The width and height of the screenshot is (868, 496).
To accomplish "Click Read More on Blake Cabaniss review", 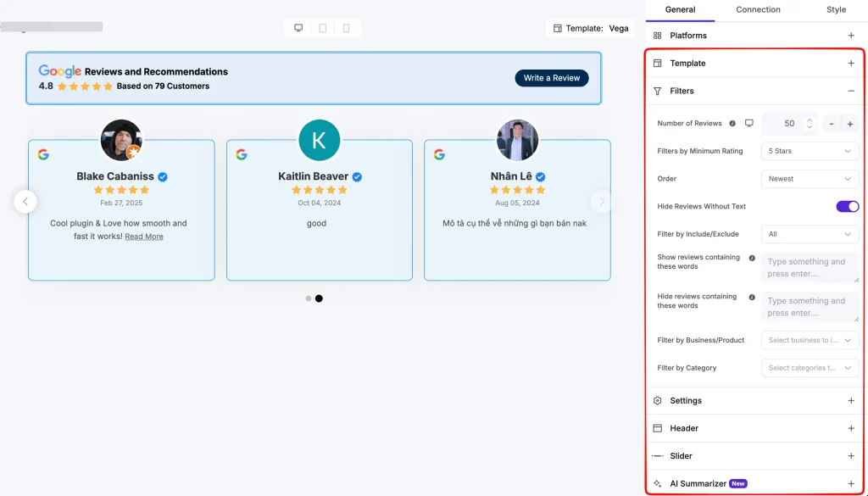I will [144, 237].
